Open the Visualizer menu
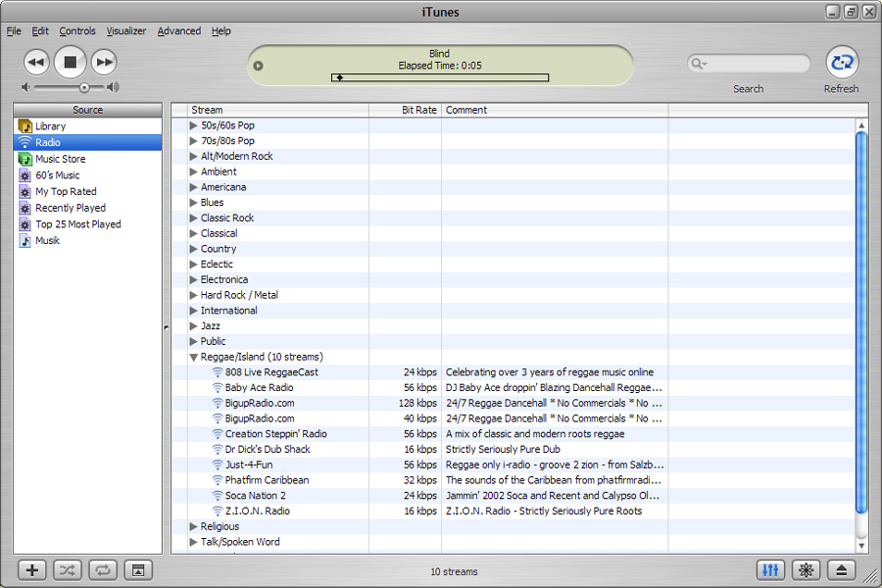 [126, 31]
